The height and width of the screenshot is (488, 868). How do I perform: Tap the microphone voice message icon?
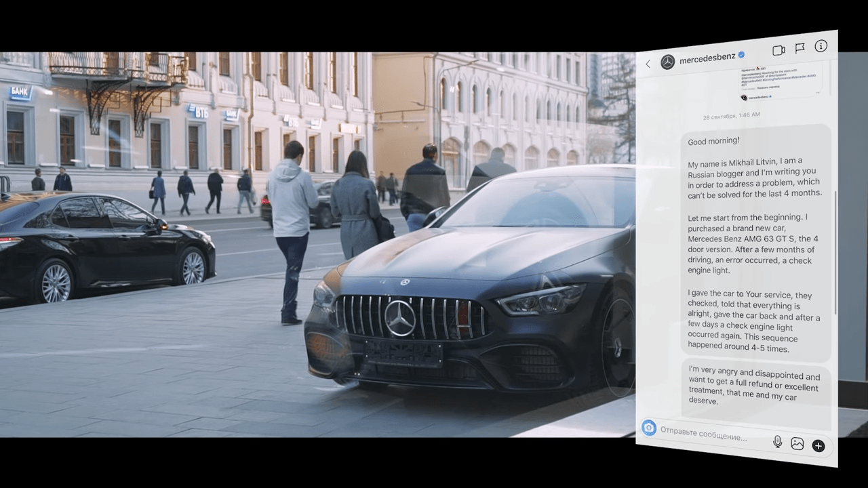tap(777, 442)
